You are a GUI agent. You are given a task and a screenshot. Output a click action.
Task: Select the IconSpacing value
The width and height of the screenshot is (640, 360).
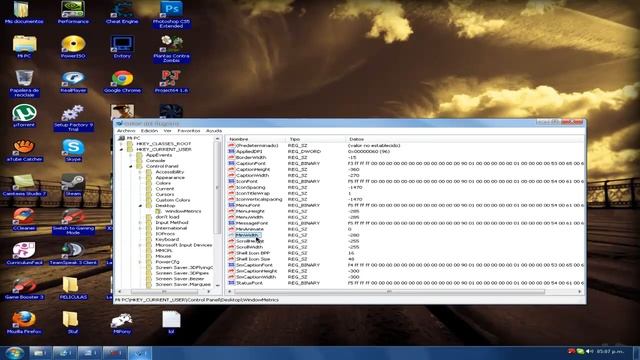coord(250,187)
